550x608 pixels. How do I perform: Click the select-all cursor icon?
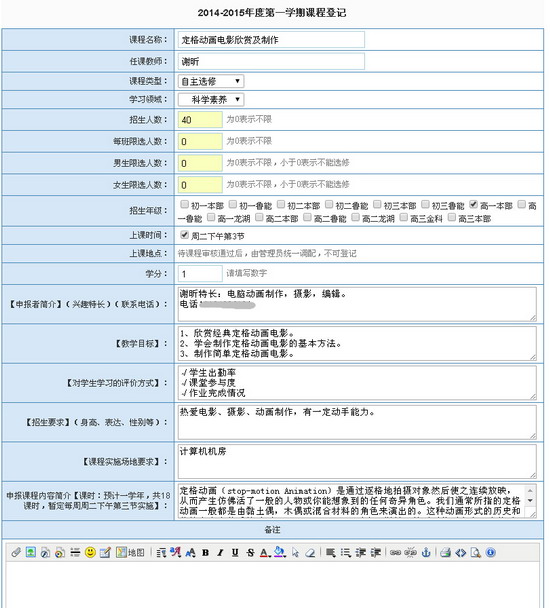(296, 553)
